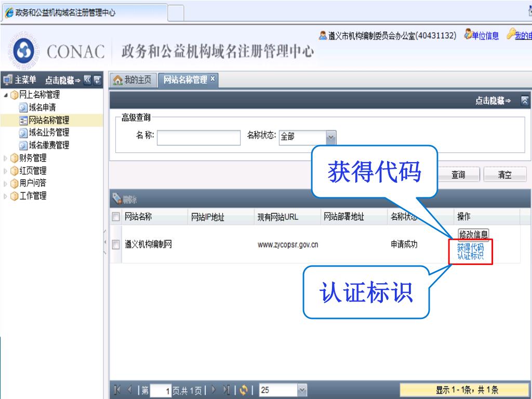Expand the 红页管理 tree node

click(x=5, y=171)
